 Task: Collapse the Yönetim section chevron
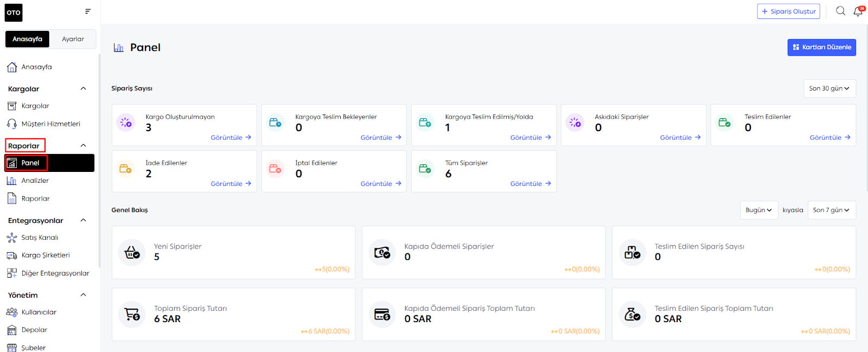coord(84,295)
